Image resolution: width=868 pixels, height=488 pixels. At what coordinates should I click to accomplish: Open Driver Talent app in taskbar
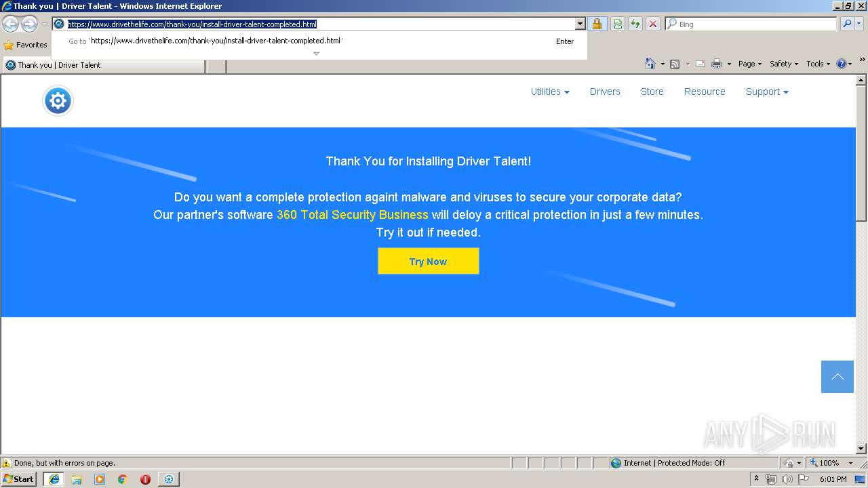tap(168, 479)
